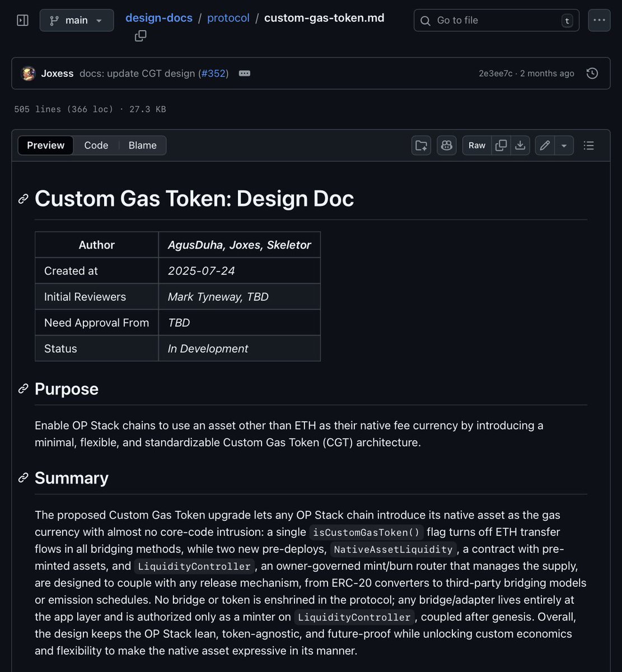
Task: Open the main branch selector dropdown
Action: pos(77,20)
